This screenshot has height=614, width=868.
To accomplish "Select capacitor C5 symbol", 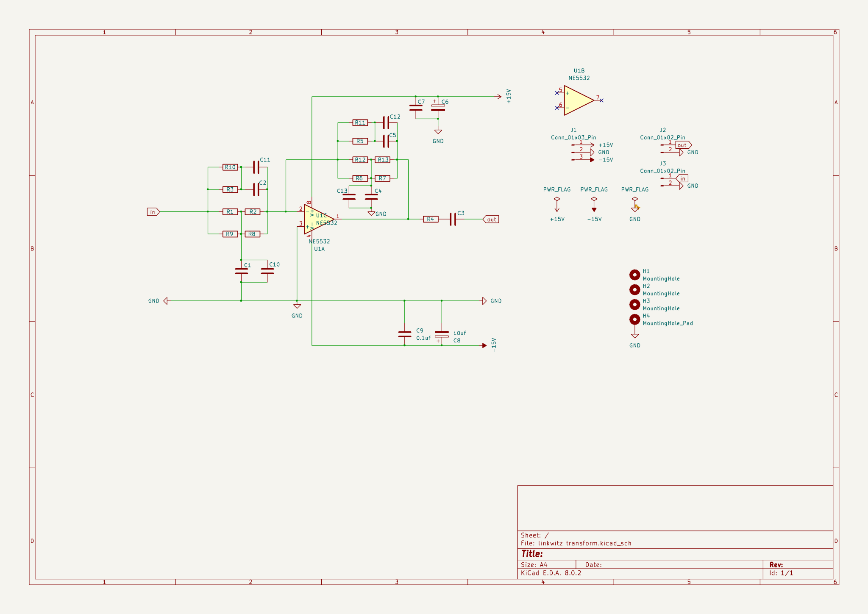I will tap(386, 141).
